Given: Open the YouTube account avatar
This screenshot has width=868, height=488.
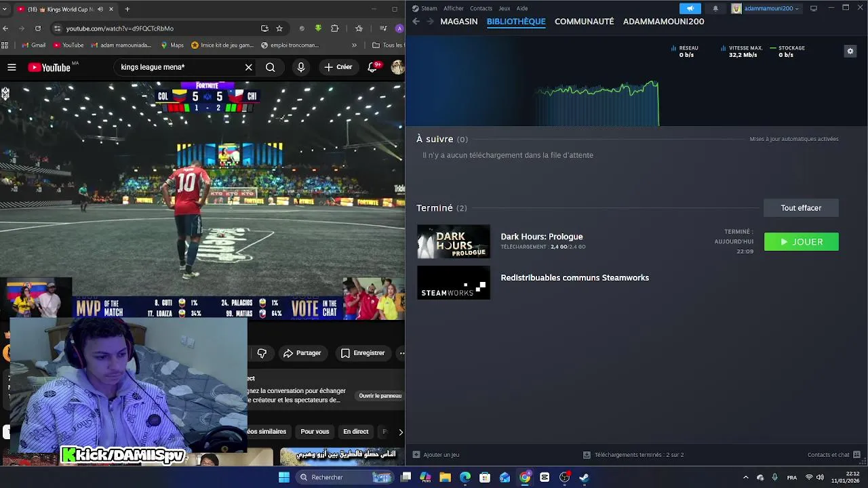Looking at the screenshot, I should (x=397, y=67).
